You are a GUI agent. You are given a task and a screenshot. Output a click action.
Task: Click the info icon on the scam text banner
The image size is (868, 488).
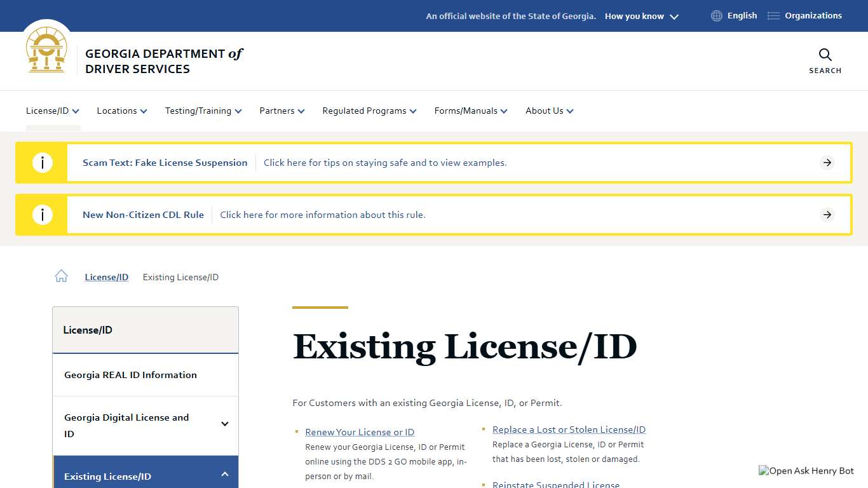click(43, 162)
